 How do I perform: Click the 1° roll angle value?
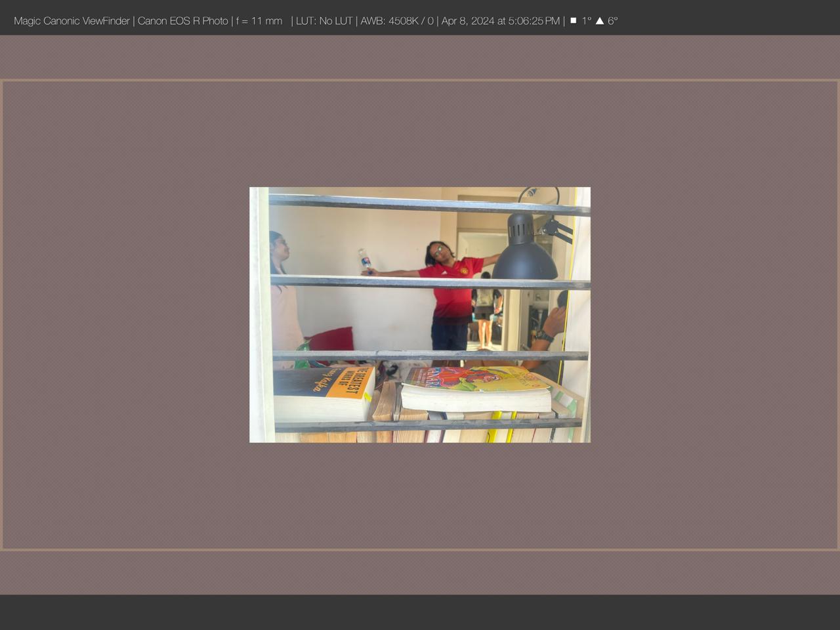tap(586, 21)
